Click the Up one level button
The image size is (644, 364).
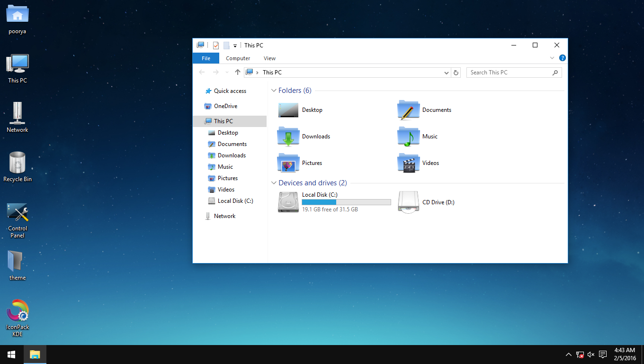point(237,72)
